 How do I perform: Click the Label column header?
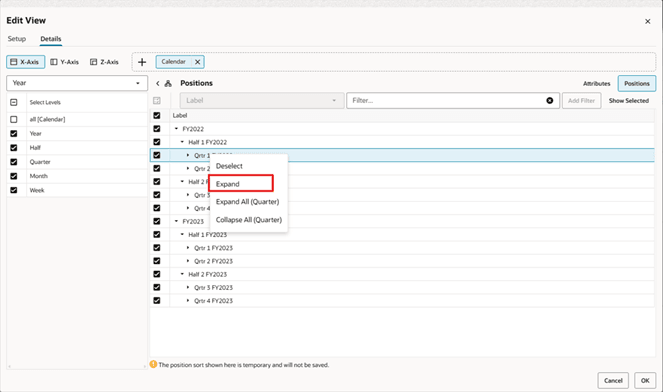point(180,115)
